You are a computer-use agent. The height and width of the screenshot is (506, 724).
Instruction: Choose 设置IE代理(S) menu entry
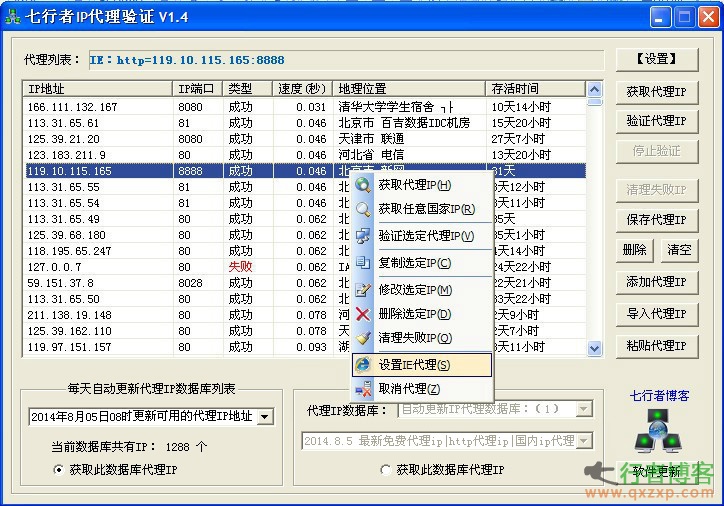coord(422,365)
